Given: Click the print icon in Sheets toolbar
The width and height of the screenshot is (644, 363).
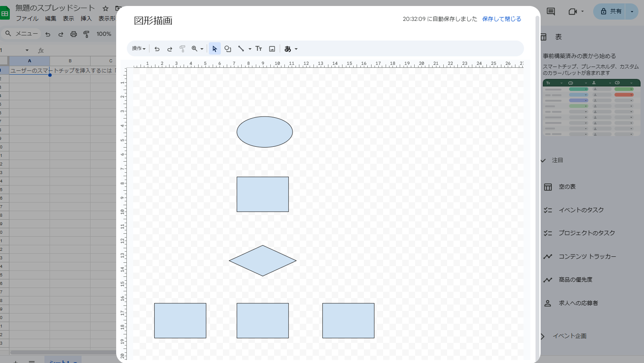Looking at the screenshot, I should [x=73, y=34].
